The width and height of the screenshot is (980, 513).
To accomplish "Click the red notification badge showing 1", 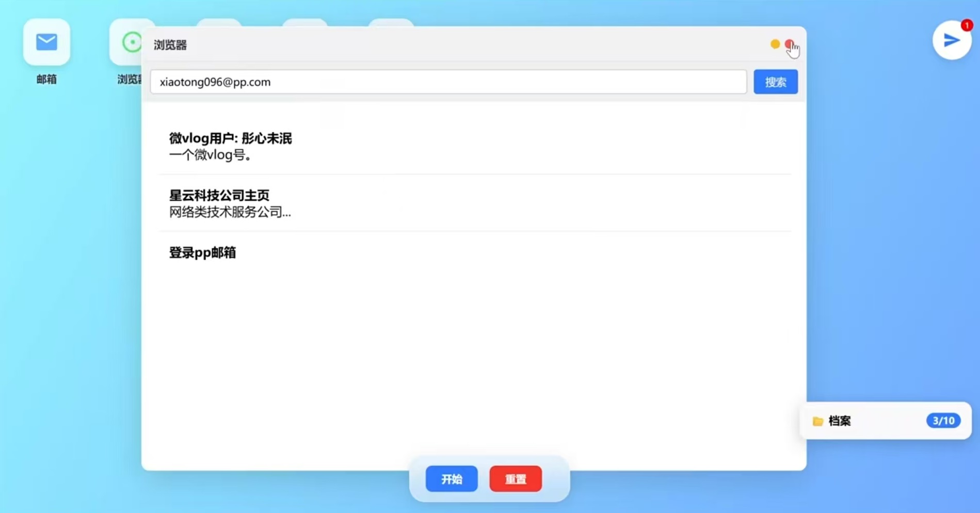I will point(967,25).
